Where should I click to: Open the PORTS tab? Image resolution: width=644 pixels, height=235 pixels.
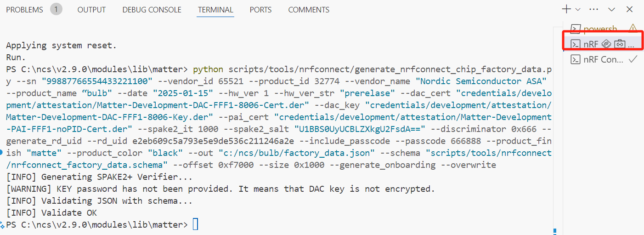260,10
